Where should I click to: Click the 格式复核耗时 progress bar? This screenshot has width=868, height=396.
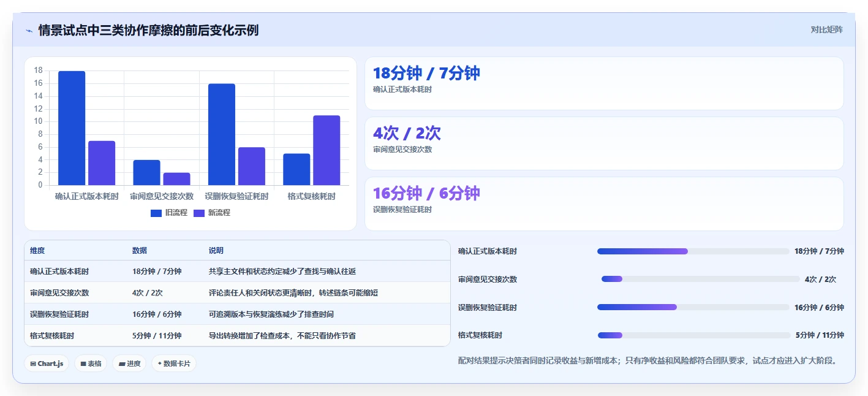pyautogui.click(x=694, y=335)
